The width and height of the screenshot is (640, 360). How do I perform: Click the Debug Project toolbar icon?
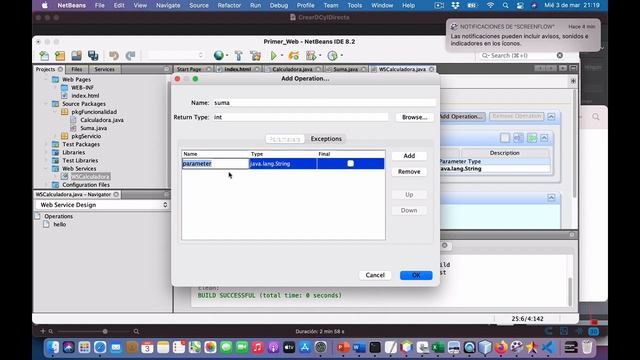pyautogui.click(x=293, y=56)
